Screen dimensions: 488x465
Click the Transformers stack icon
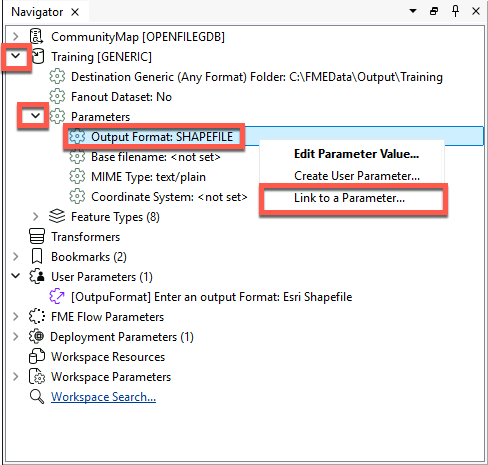(x=37, y=236)
